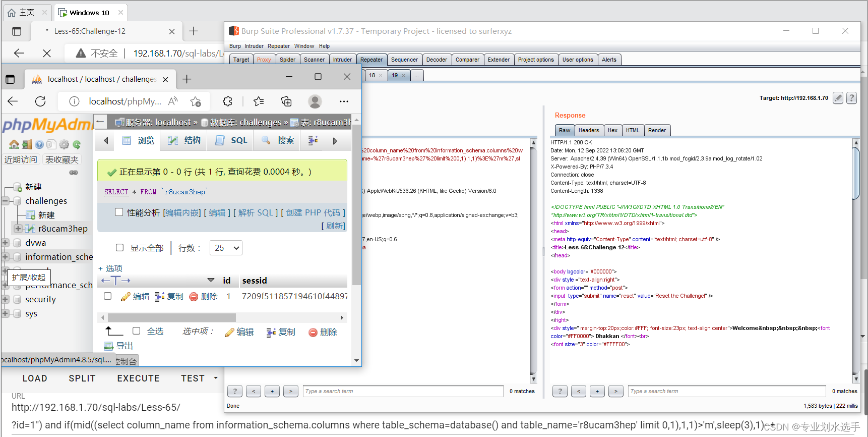Click the navigation panel link chain icon

coord(74,173)
